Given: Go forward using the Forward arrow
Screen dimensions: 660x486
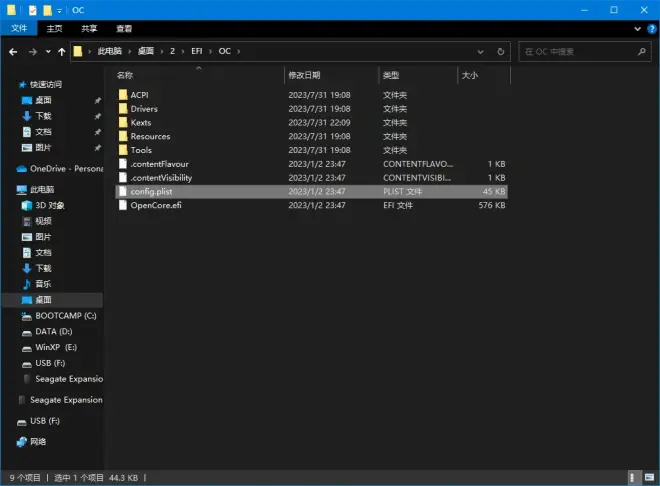Looking at the screenshot, I should pos(33,52).
